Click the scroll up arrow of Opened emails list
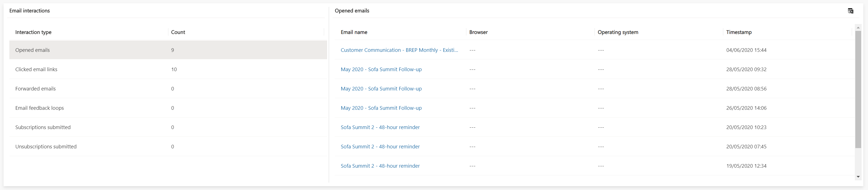 (858, 27)
